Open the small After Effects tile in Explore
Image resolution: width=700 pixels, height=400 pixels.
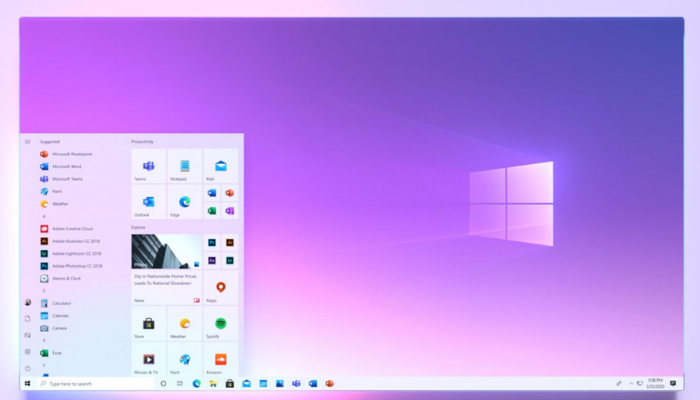[212, 261]
